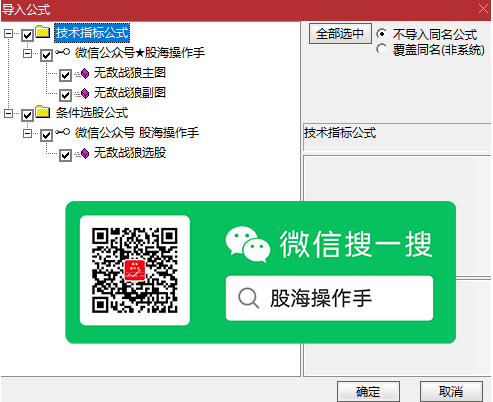Viewport: 493px width, 402px height.
Task: Collapse the 条件选股公式 tree node
Action: coord(8,113)
